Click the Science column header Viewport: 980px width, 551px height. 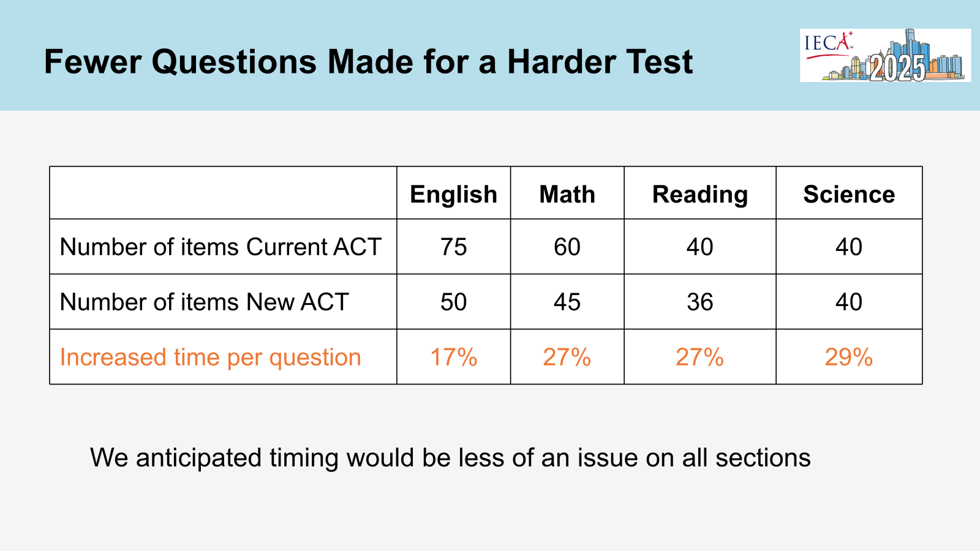click(849, 193)
